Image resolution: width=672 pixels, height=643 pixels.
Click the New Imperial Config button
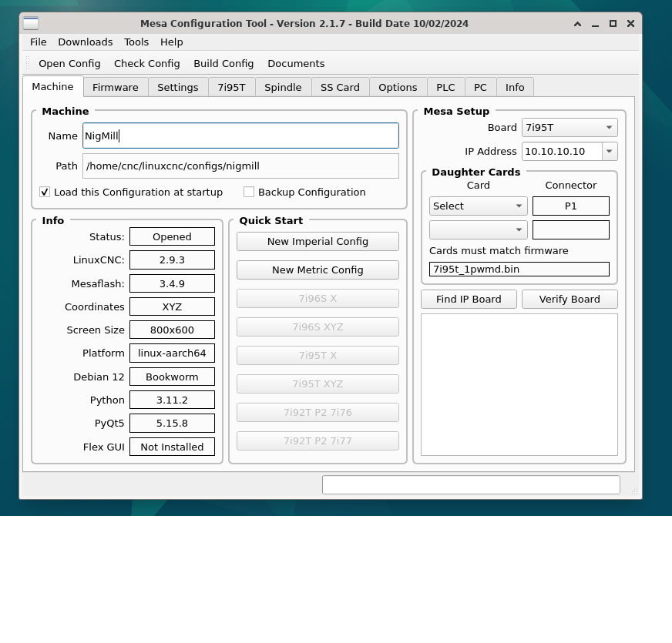pyautogui.click(x=318, y=242)
